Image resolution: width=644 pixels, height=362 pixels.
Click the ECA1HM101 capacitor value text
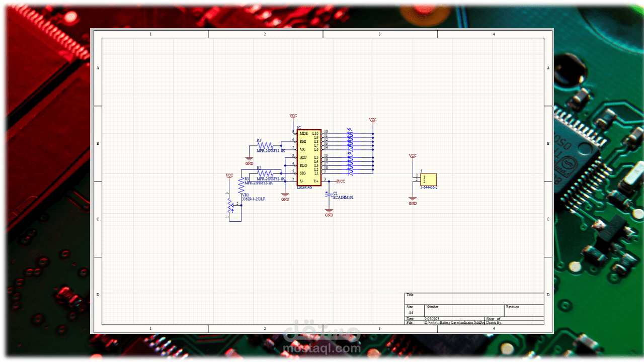[343, 198]
